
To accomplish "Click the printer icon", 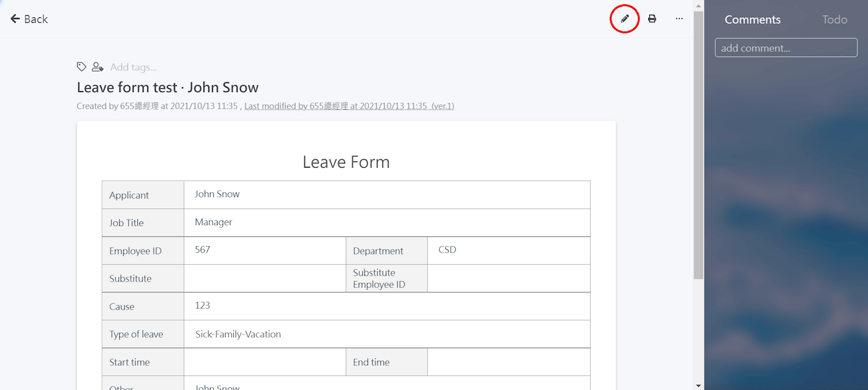I will (x=652, y=18).
